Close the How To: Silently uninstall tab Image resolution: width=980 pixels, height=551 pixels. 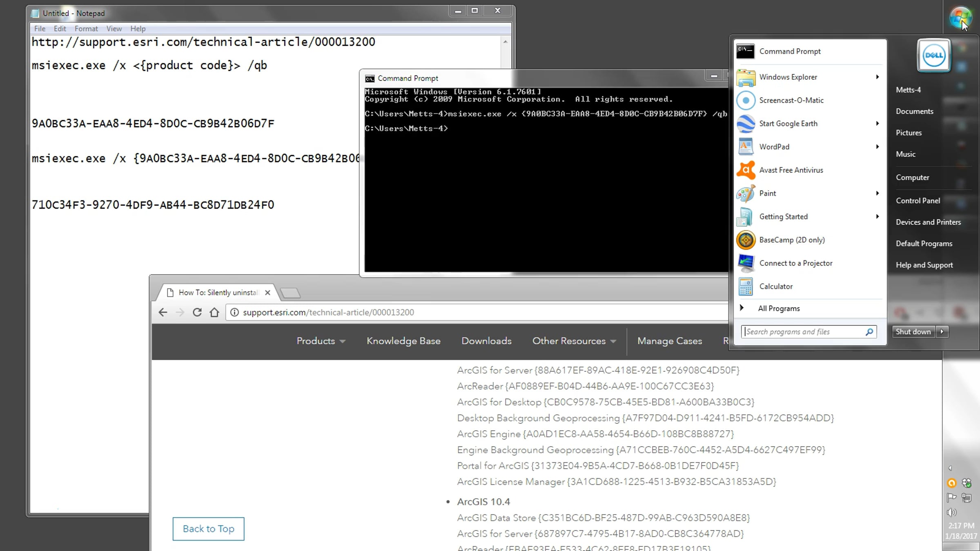point(267,293)
